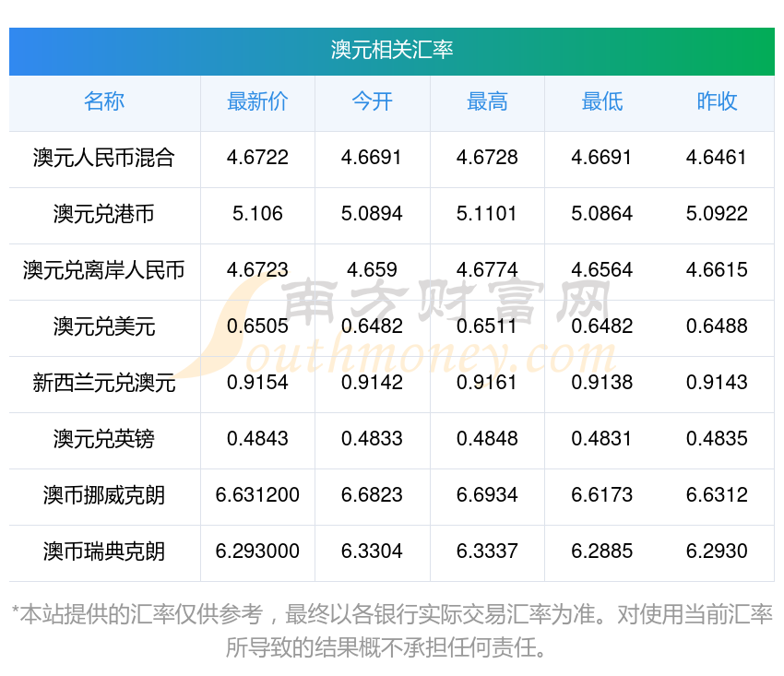The height and width of the screenshot is (676, 784).
Task: Click open value 4.659
Action: pos(372,270)
